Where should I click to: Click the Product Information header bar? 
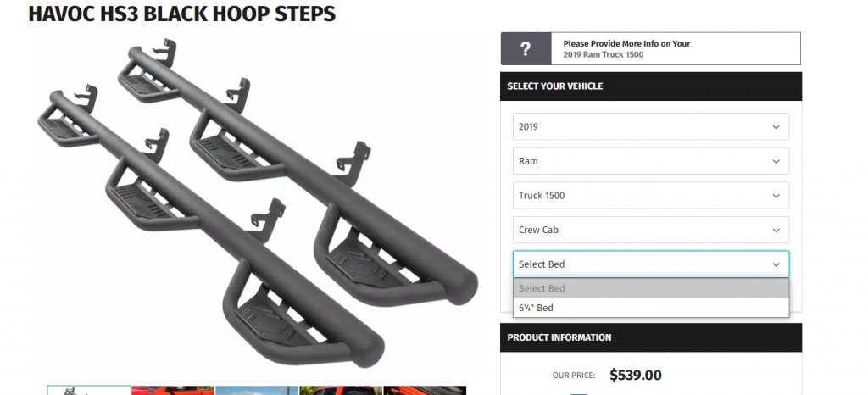click(650, 337)
